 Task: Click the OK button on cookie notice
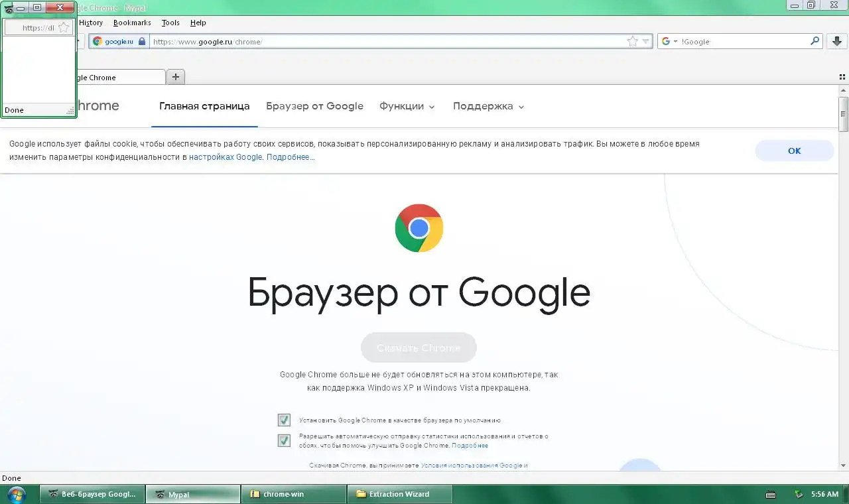[794, 151]
